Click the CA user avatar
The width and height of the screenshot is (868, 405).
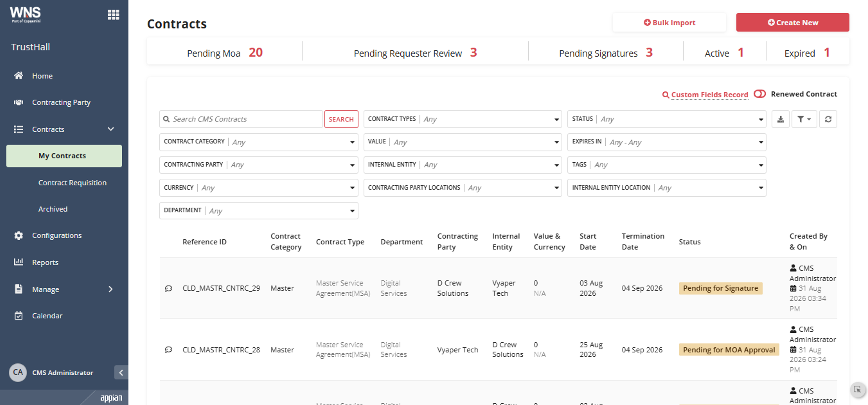(x=18, y=372)
